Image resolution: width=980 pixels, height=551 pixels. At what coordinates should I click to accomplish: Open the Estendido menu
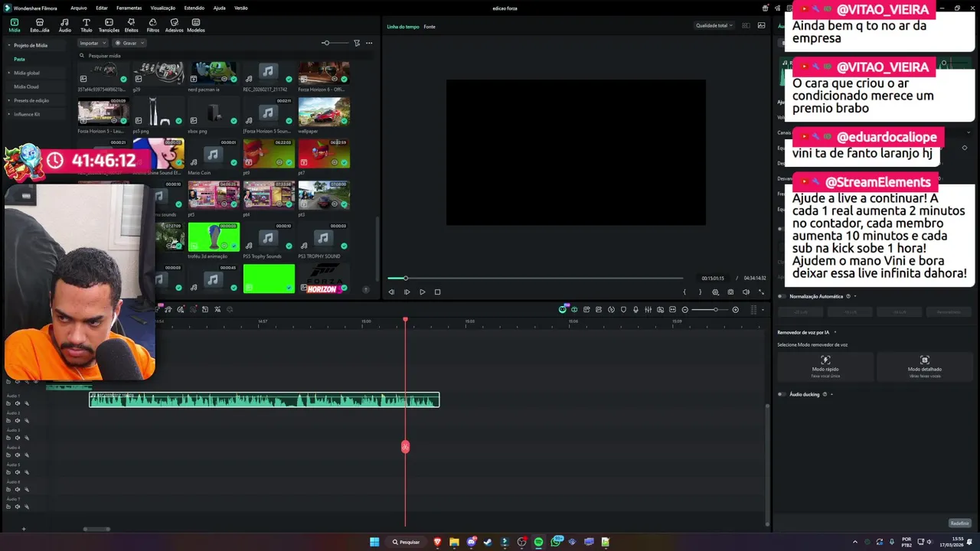[x=194, y=8]
